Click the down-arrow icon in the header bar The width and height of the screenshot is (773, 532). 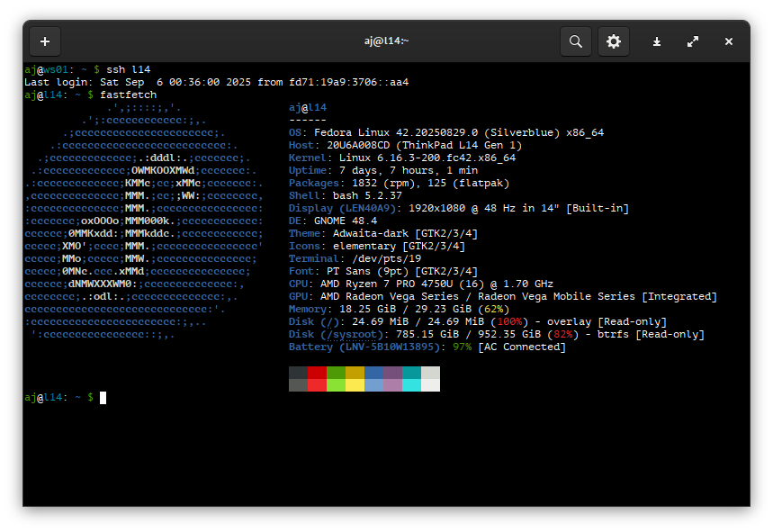point(657,41)
